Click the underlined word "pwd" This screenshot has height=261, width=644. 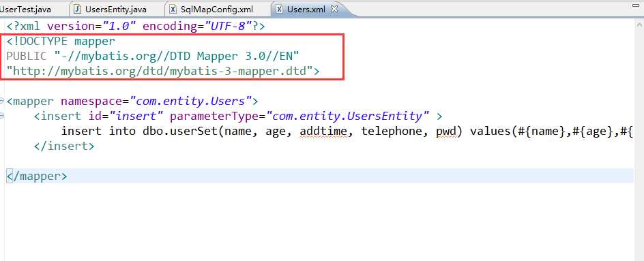coord(446,132)
